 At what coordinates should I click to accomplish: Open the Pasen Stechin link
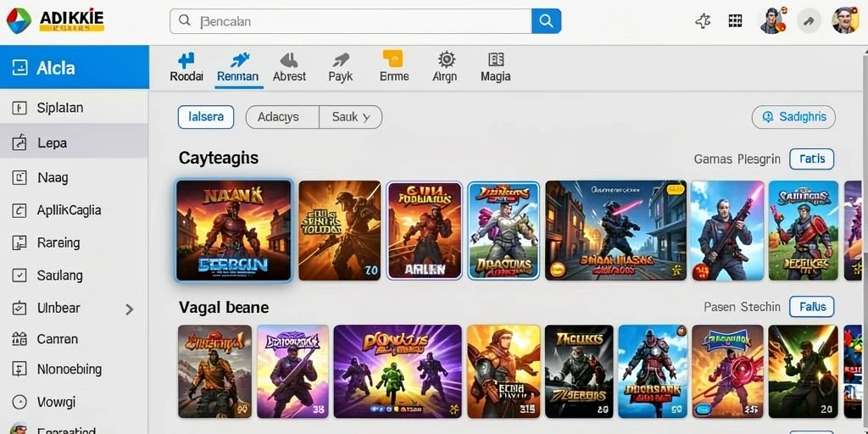point(742,307)
